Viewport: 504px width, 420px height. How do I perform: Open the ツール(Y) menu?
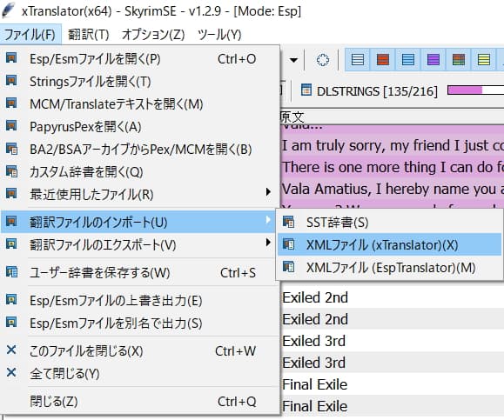[219, 34]
